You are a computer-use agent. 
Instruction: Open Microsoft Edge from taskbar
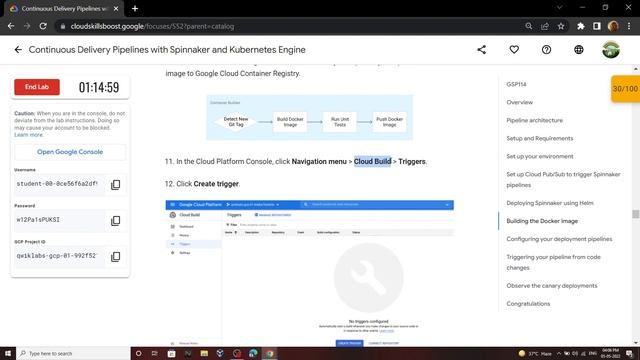coord(253,353)
